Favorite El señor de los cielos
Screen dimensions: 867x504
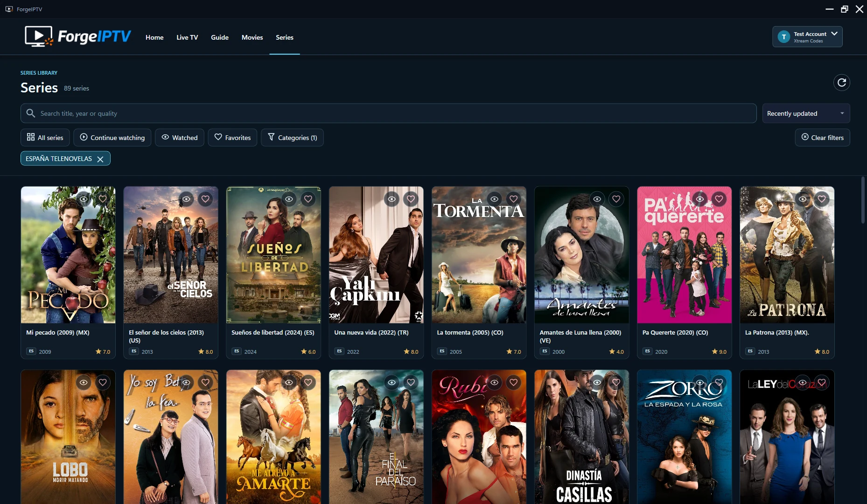coord(205,199)
